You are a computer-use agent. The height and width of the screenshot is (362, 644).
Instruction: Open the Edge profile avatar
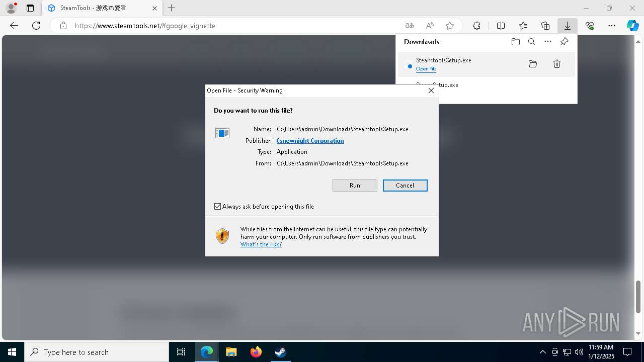click(11, 8)
